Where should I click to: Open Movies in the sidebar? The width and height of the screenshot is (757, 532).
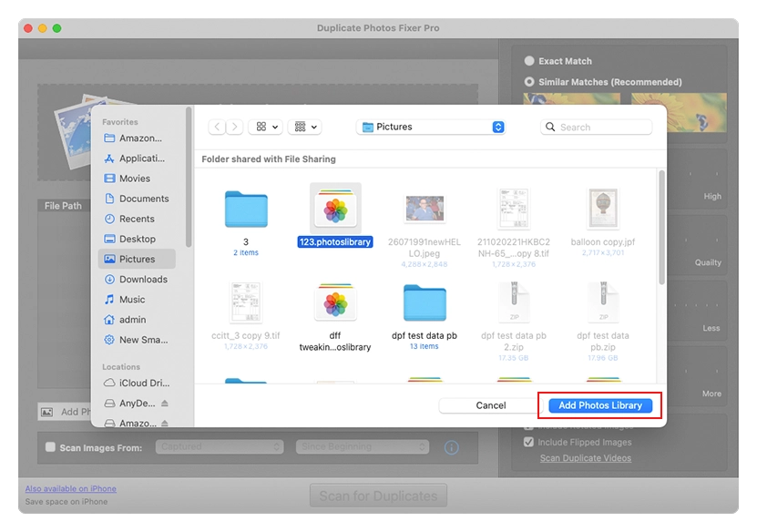137,179
